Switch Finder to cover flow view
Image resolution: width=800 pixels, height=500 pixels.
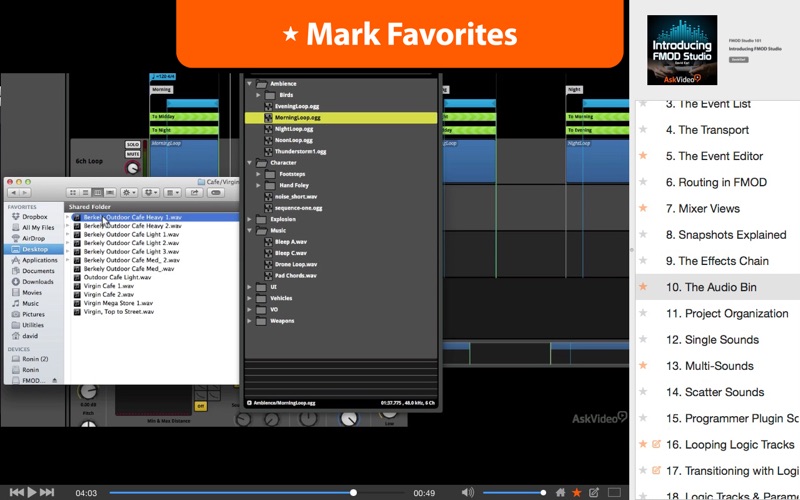pos(110,193)
